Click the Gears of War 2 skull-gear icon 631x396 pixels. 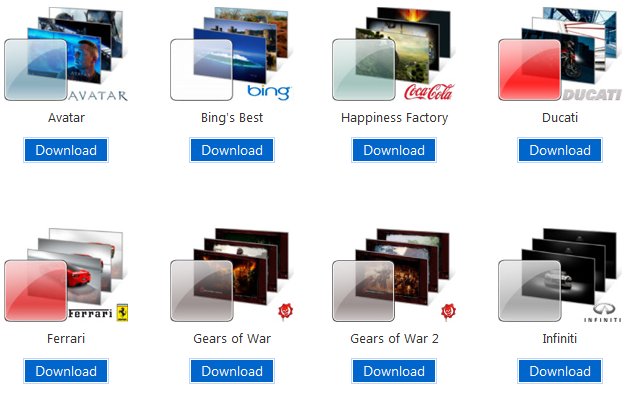448,311
